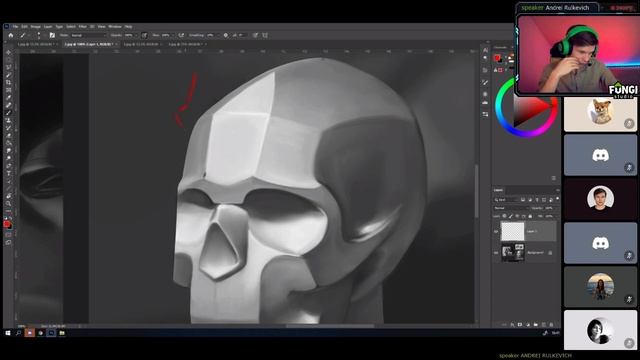
Task: Select the Eyedropper tool
Action: [8, 97]
